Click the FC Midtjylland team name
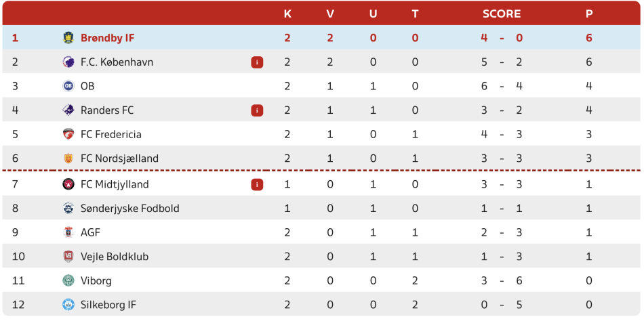 click(115, 185)
